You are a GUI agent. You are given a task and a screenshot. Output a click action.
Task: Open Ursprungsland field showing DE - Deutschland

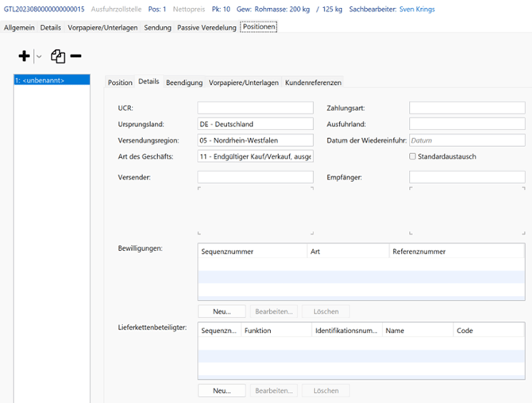coord(255,124)
